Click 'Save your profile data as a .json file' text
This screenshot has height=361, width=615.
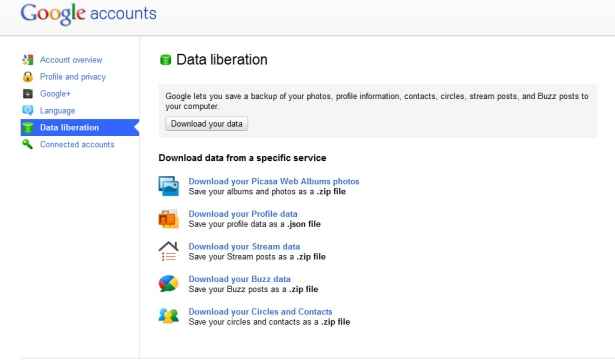point(255,224)
